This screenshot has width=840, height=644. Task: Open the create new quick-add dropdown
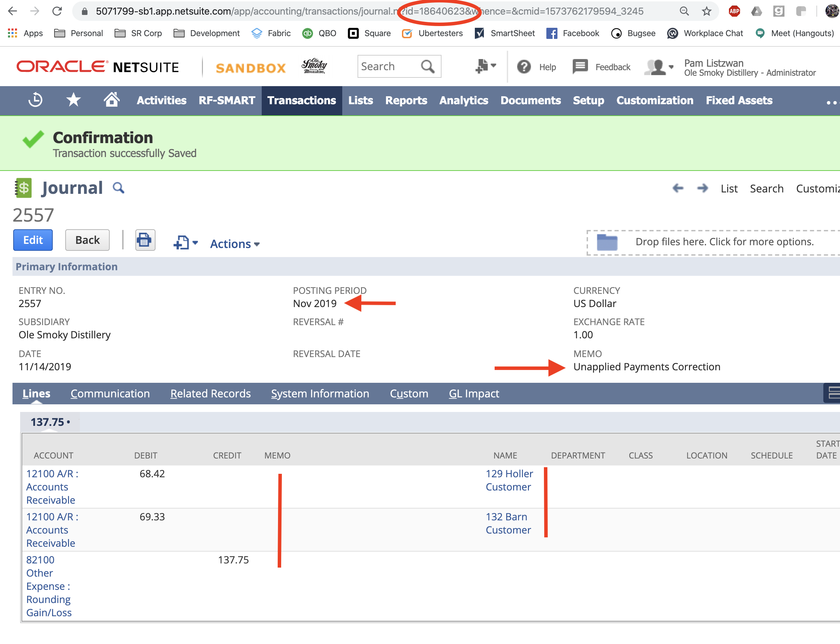pyautogui.click(x=485, y=66)
